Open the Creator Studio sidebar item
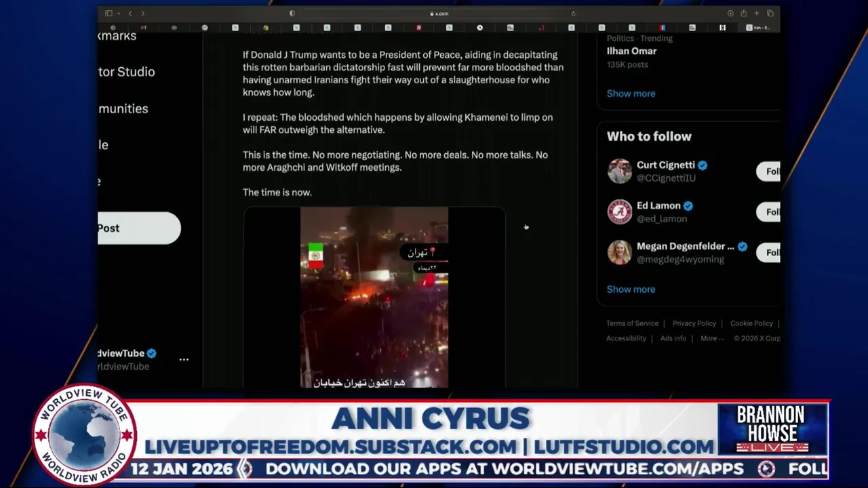The image size is (868, 488). [x=126, y=72]
